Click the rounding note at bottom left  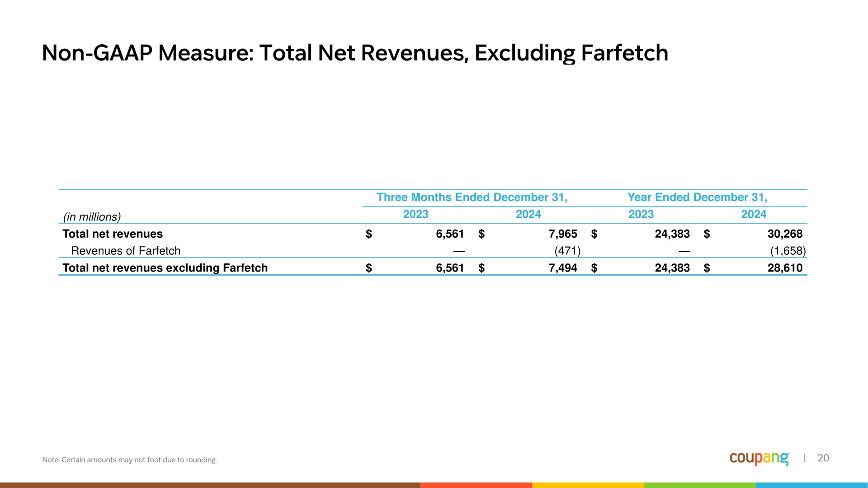pos(130,460)
